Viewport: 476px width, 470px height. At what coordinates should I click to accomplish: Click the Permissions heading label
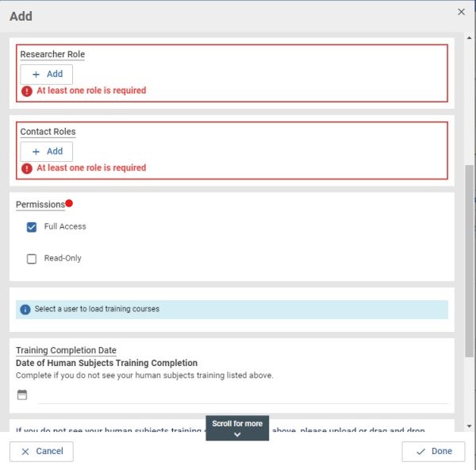coord(40,205)
